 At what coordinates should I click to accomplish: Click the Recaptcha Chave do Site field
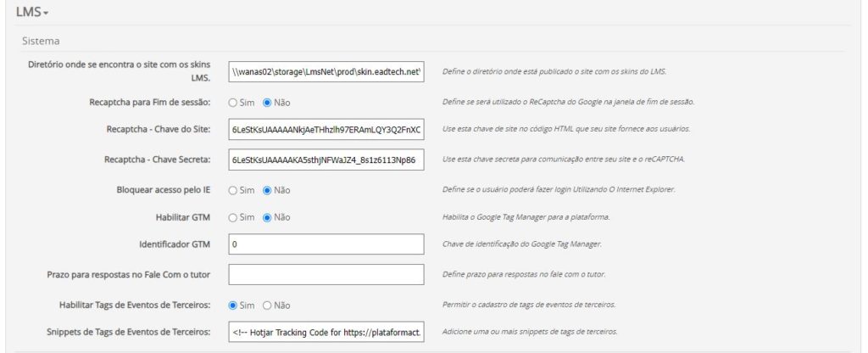(326, 131)
